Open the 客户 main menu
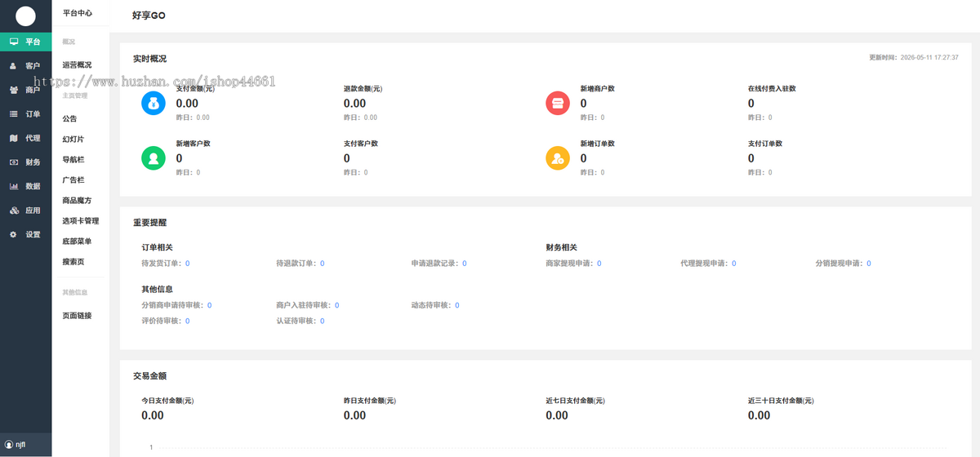 tap(26, 65)
